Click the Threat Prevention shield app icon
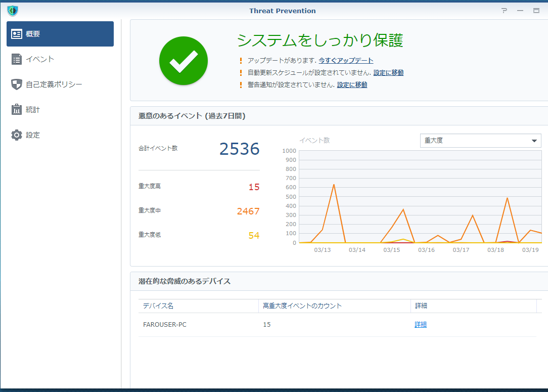Image resolution: width=548 pixels, height=392 pixels. 13,11
